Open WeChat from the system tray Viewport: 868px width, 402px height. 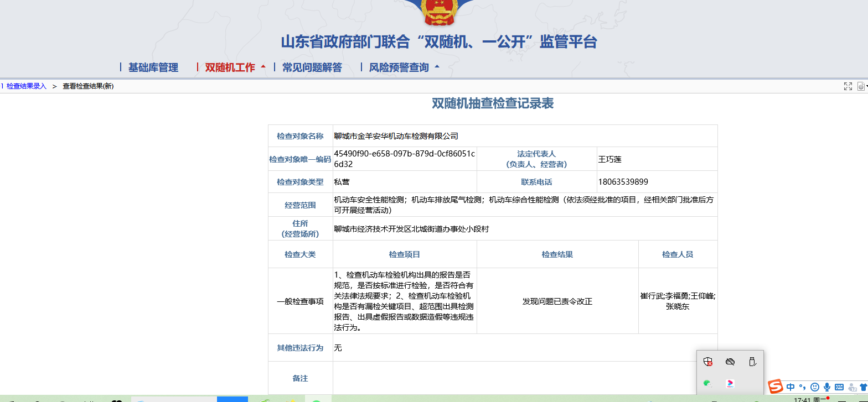[707, 383]
